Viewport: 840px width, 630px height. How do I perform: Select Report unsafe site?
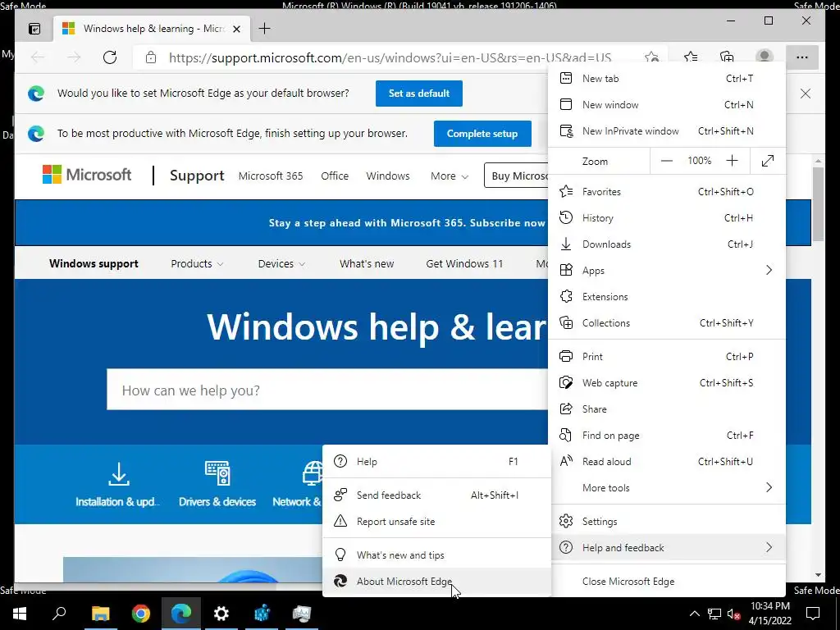[x=436, y=522]
